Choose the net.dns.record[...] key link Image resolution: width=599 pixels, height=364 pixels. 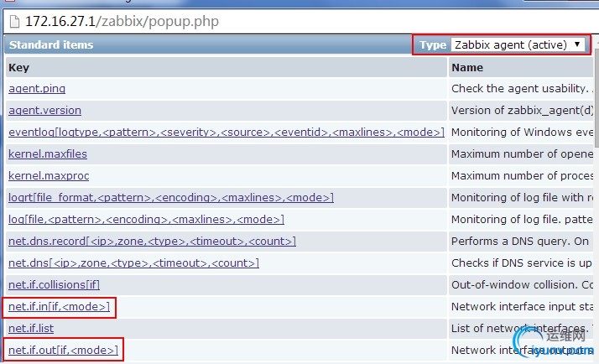(x=152, y=241)
